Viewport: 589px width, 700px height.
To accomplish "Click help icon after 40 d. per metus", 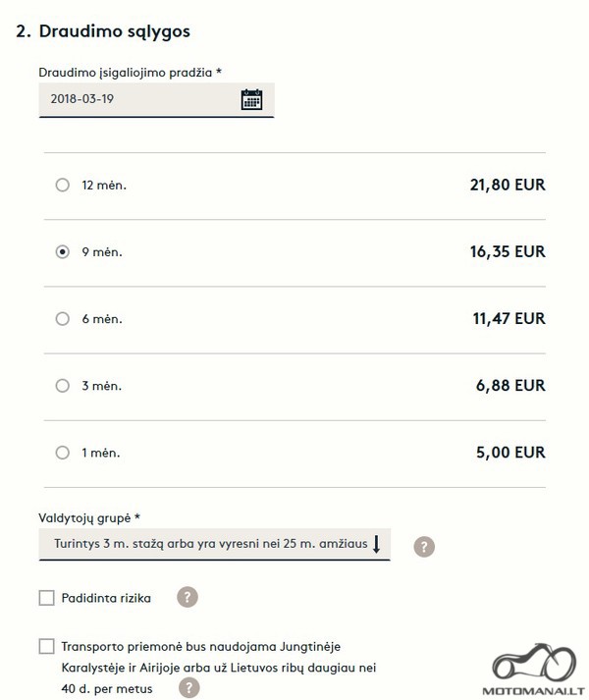I will (188, 688).
